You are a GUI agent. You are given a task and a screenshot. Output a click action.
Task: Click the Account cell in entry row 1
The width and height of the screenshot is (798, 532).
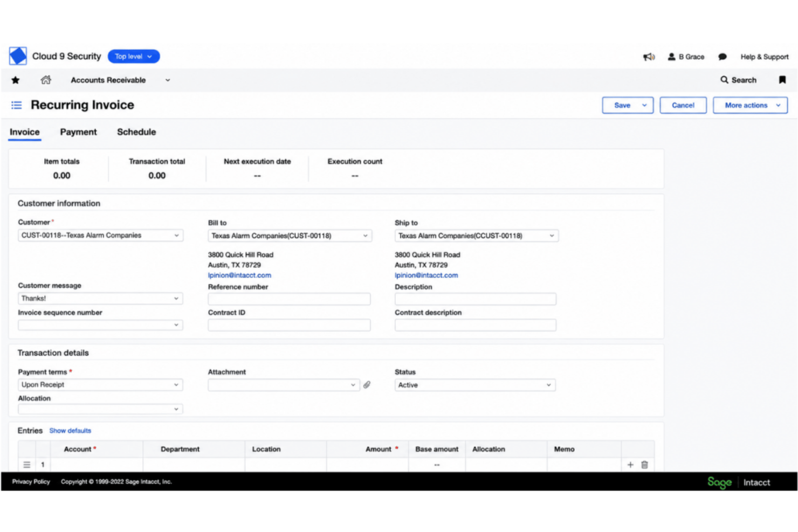(x=97, y=465)
